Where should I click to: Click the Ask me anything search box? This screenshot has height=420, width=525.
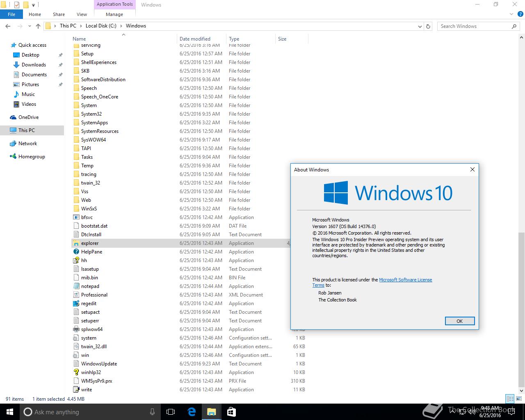pos(90,412)
